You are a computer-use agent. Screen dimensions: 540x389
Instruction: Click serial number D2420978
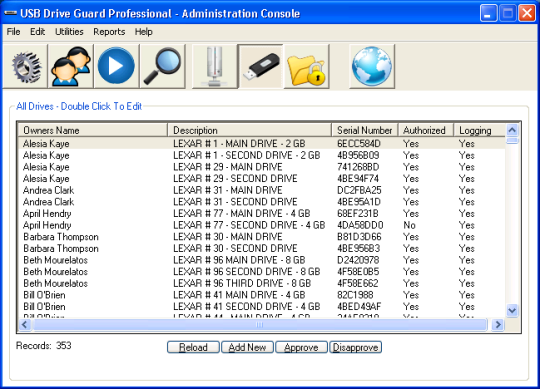(x=358, y=260)
